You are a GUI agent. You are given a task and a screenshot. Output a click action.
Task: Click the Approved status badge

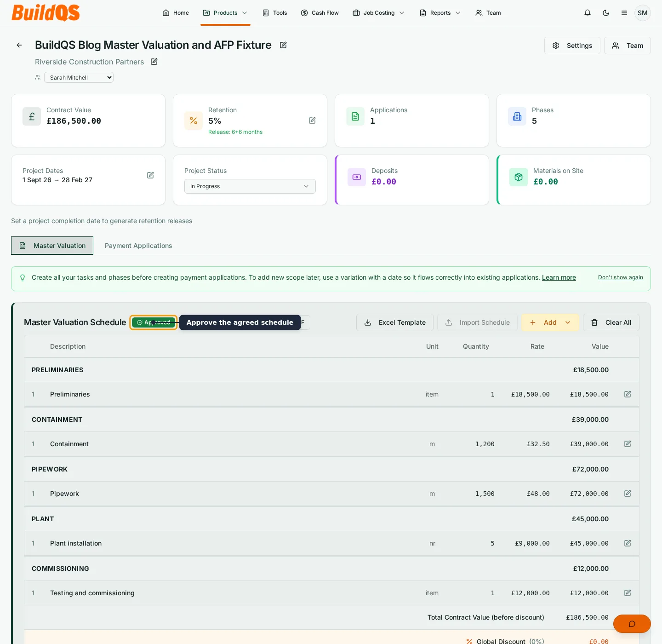point(154,322)
